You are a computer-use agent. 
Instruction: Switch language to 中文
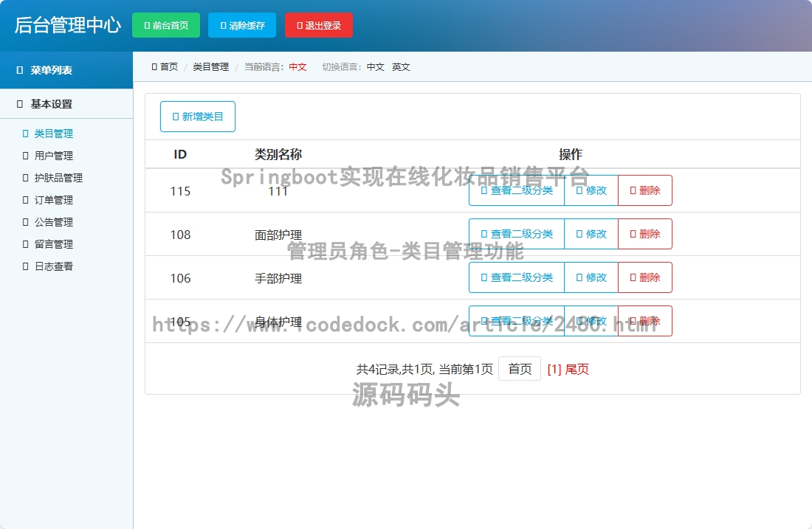376,67
